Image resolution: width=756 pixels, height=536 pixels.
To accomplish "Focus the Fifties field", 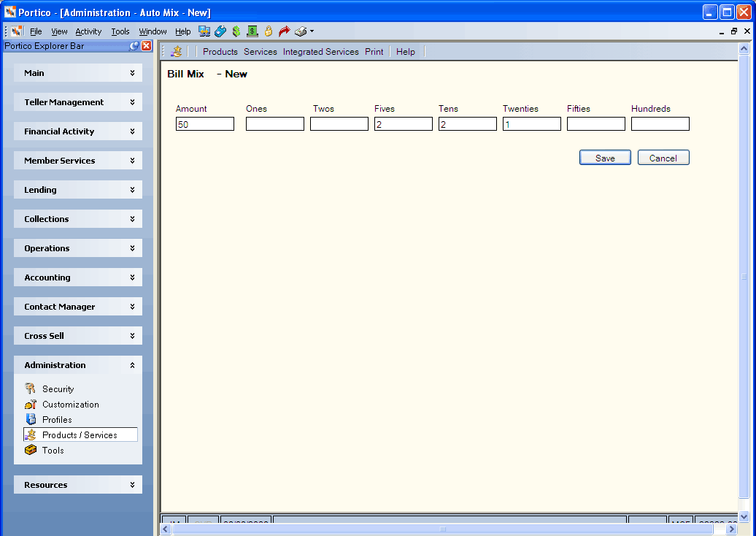I will 596,124.
